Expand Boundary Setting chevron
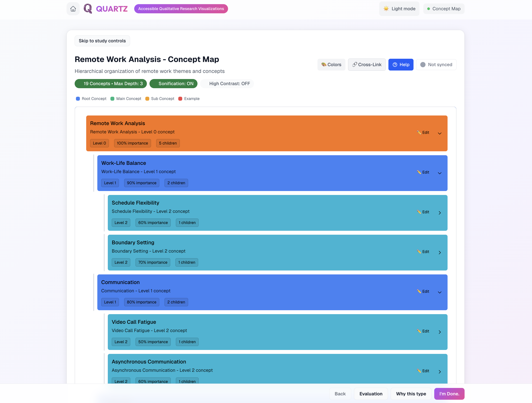This screenshot has height=403, width=532. click(439, 252)
